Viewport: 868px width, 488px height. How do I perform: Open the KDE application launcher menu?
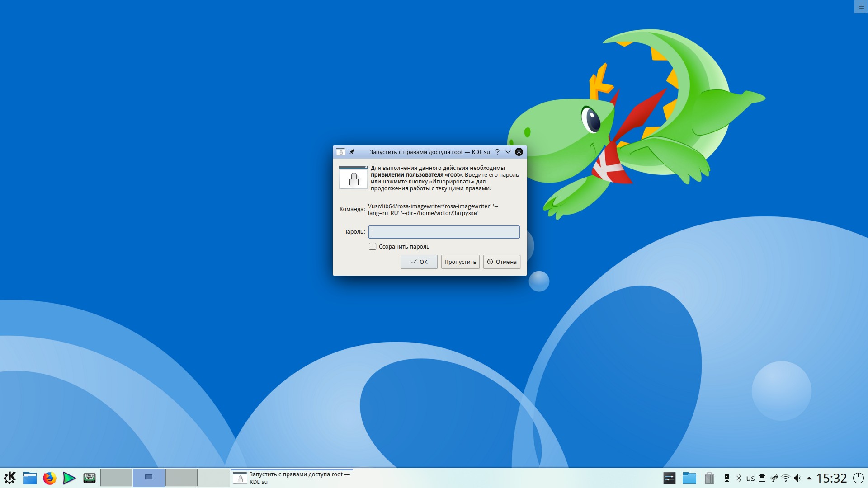(9, 478)
